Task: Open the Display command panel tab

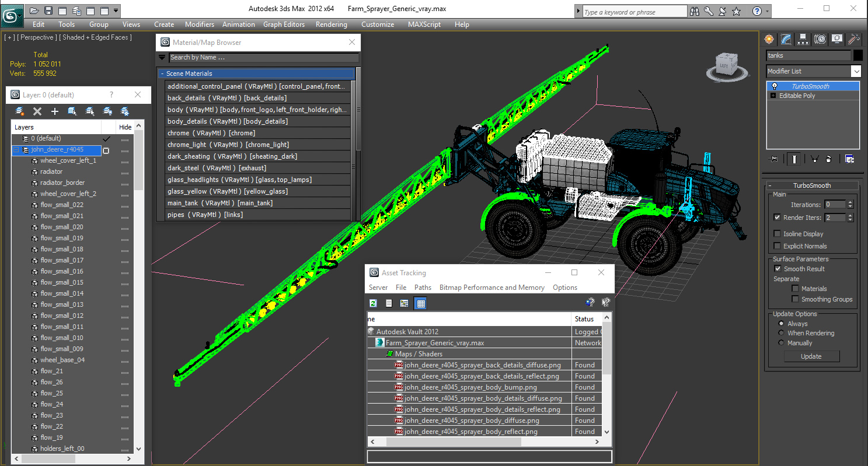Action: coord(837,39)
